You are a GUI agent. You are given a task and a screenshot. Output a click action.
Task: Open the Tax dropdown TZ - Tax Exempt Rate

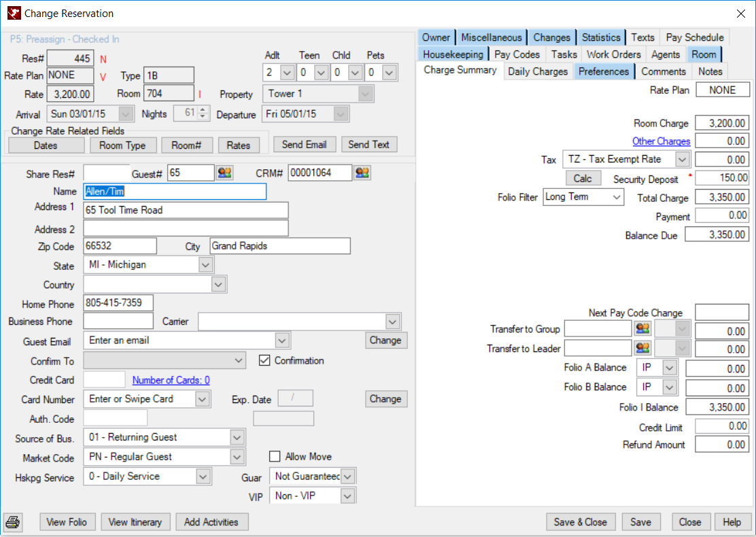click(x=682, y=159)
